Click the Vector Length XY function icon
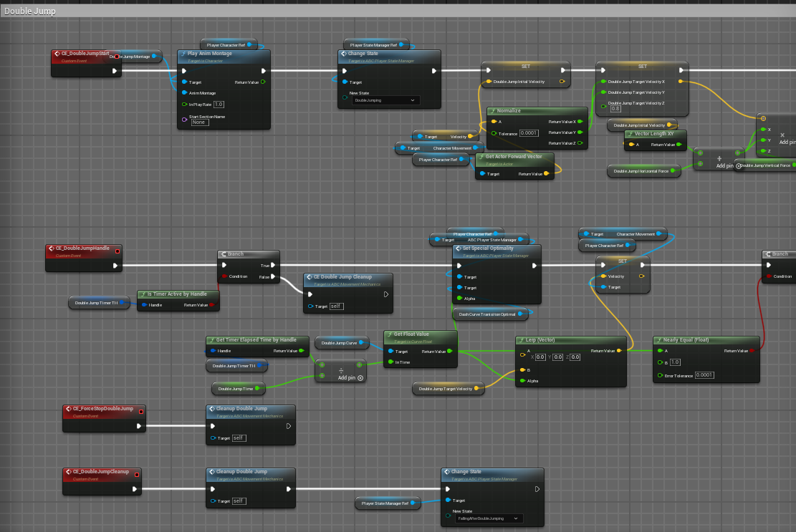This screenshot has width=796, height=532. (x=630, y=134)
